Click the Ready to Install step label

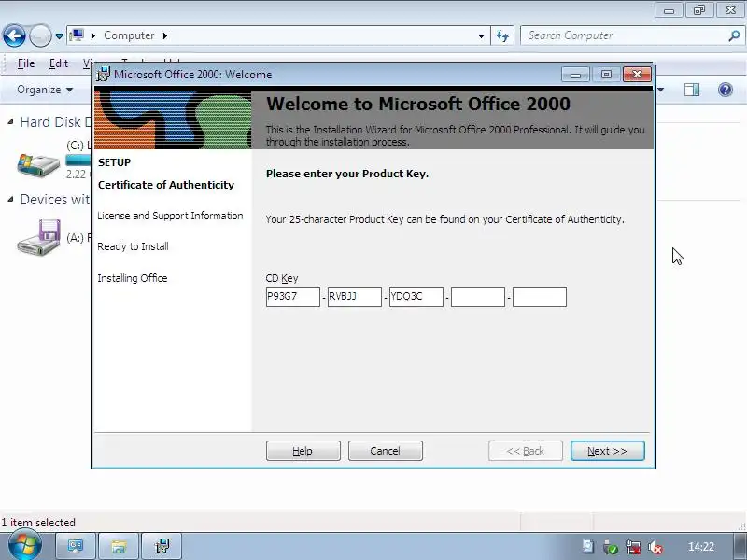[133, 246]
